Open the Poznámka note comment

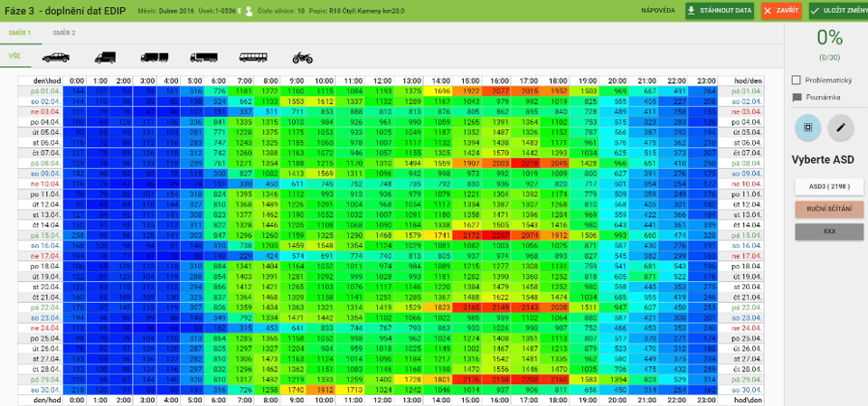(x=822, y=97)
